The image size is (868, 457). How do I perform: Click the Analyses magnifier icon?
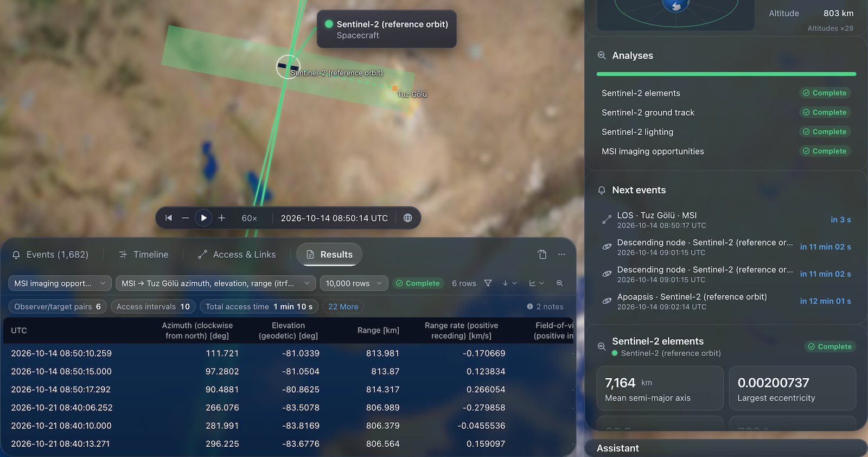601,55
